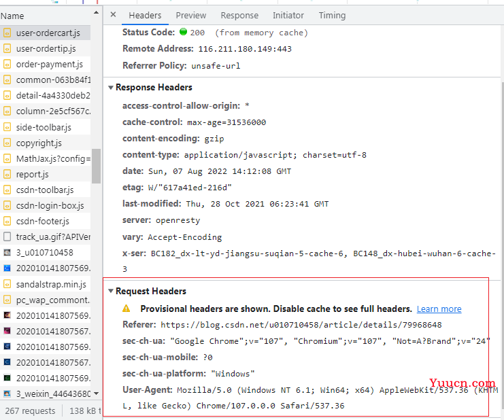Click the blank file icon beside track_ua.gif
Image resolution: width=504 pixels, height=420 pixels.
7,237
